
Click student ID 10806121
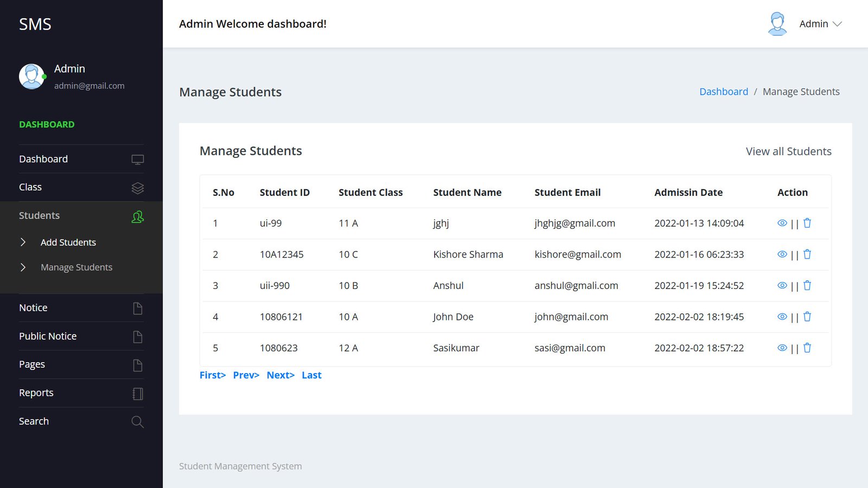tap(281, 317)
